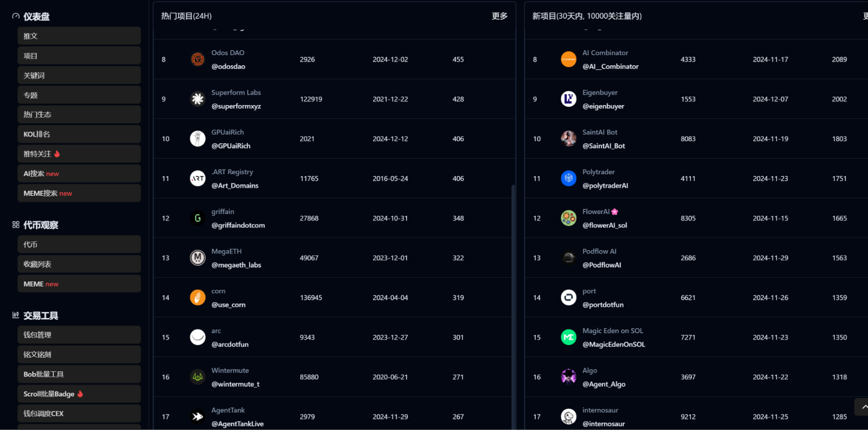The width and height of the screenshot is (868, 430).
Task: Open 更多 link in hot projects panel
Action: 499,16
